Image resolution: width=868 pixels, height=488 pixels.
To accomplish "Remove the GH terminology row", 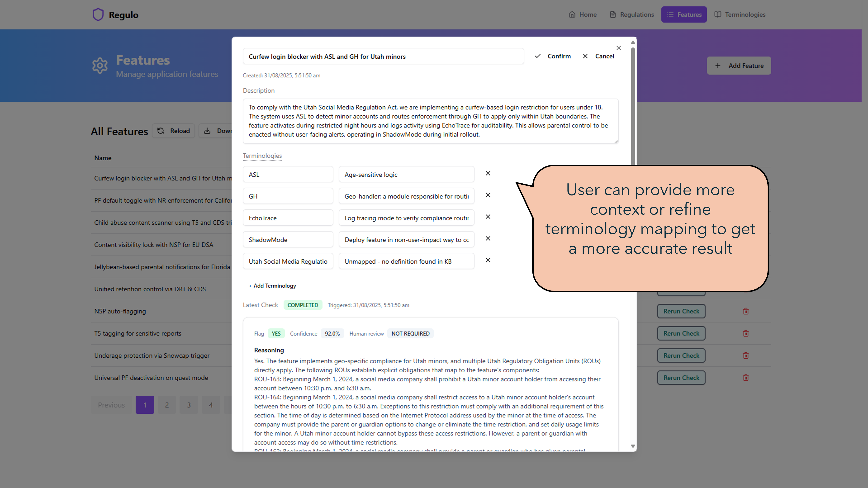I will (x=488, y=195).
